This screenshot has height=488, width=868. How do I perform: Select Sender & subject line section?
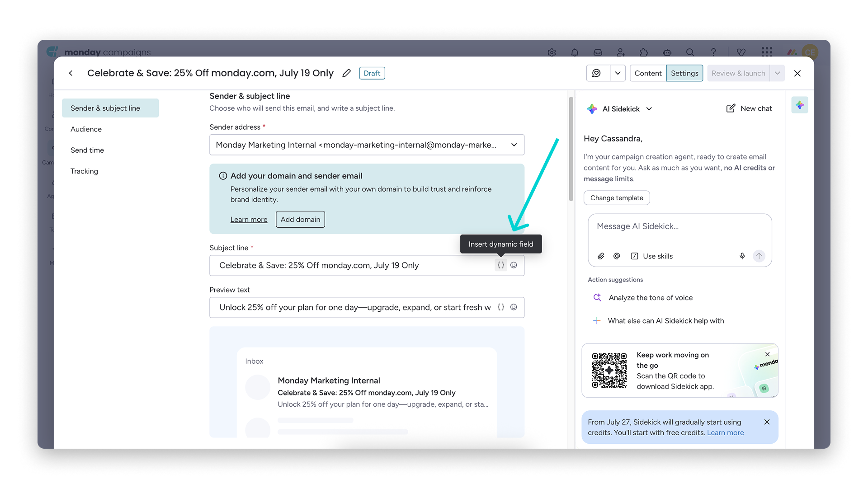[x=110, y=108]
